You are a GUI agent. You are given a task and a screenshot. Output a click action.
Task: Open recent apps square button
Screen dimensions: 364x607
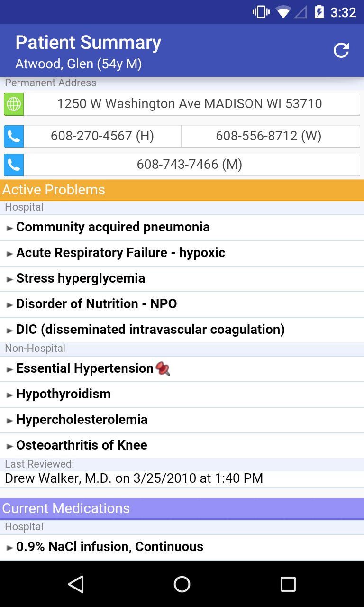[x=288, y=584]
